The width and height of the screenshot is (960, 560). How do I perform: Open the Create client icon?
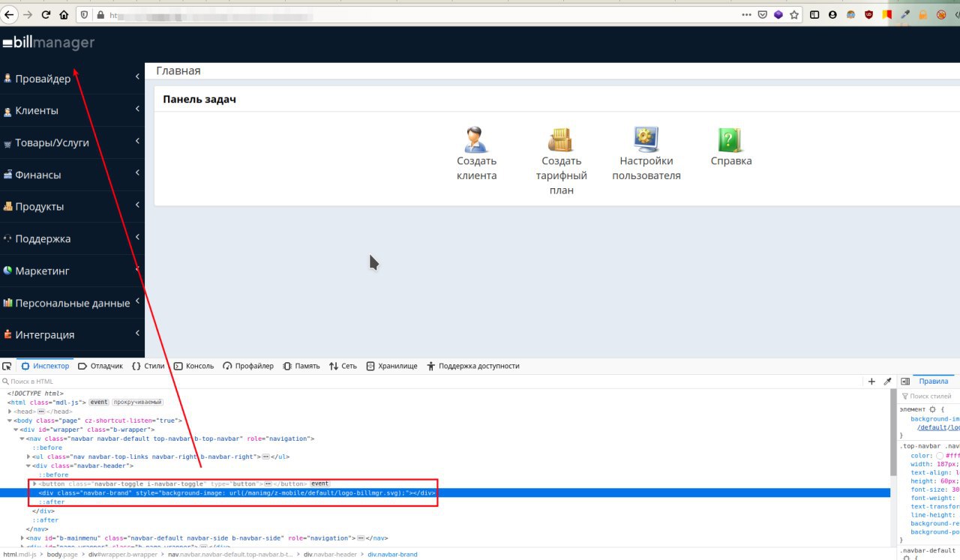pyautogui.click(x=476, y=139)
